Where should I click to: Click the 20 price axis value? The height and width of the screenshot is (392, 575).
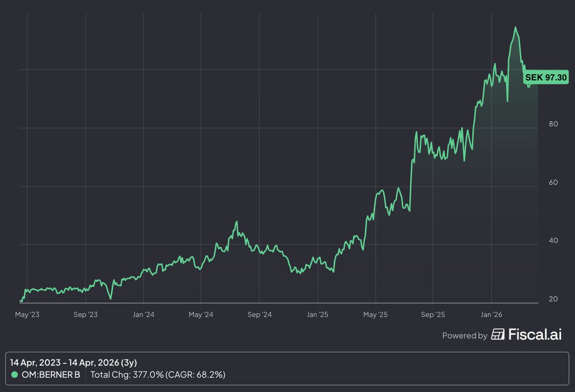(554, 299)
